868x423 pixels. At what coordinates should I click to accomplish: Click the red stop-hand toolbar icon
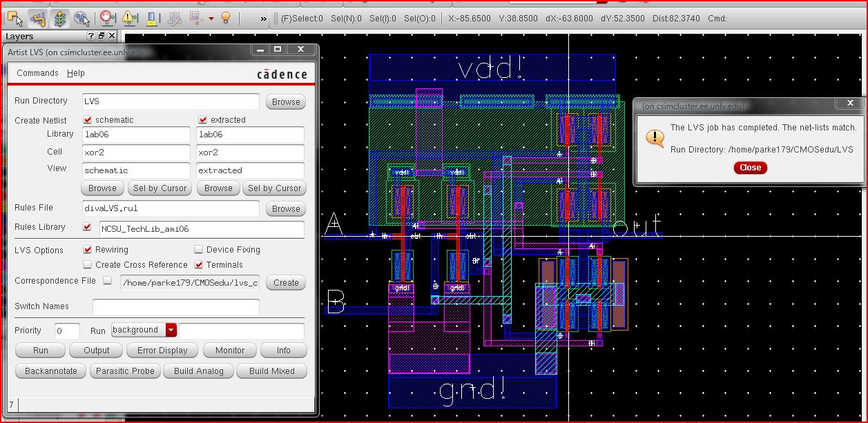click(106, 18)
